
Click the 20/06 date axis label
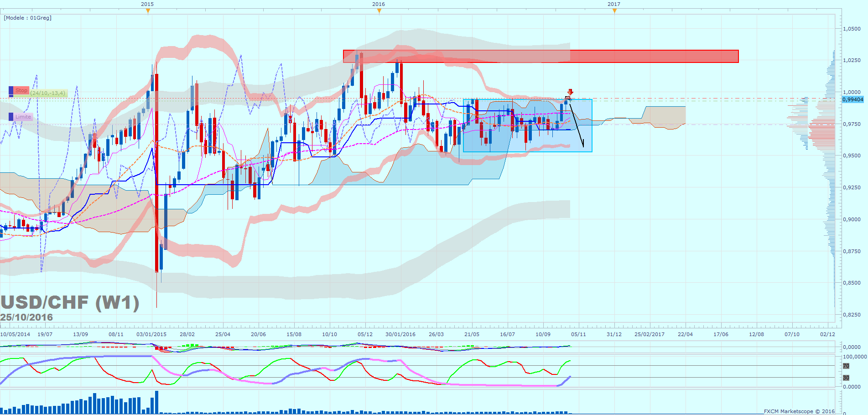point(258,334)
